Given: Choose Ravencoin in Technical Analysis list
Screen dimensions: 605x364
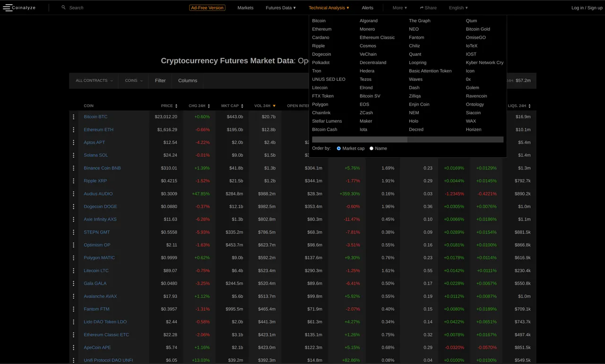Looking at the screenshot, I should (x=476, y=96).
